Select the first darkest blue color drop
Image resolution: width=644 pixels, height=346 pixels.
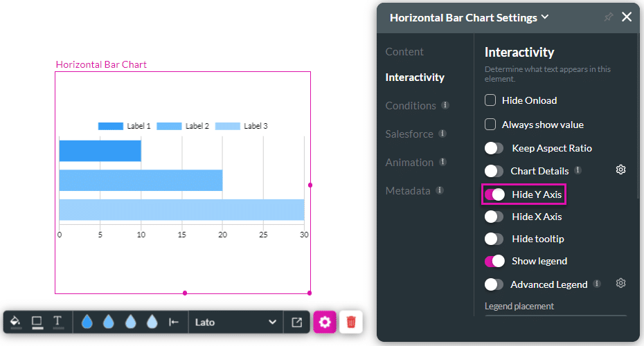tap(87, 322)
